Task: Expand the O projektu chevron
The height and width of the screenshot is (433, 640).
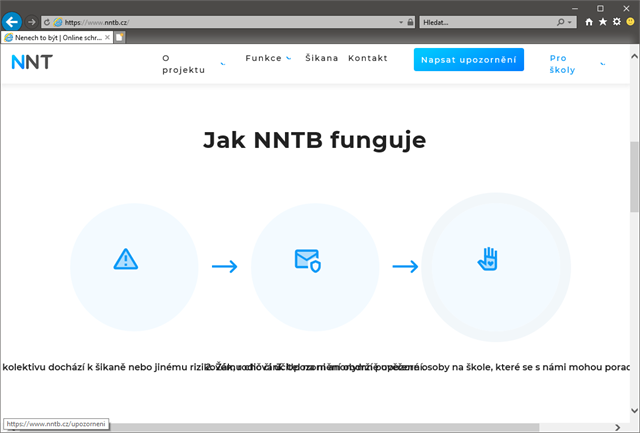Action: (x=223, y=64)
